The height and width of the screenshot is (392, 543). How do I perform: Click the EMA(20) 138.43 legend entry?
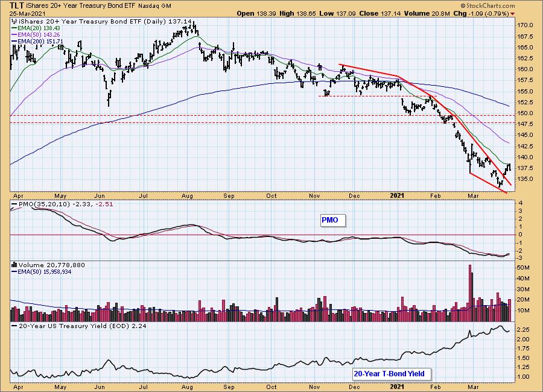(39, 28)
